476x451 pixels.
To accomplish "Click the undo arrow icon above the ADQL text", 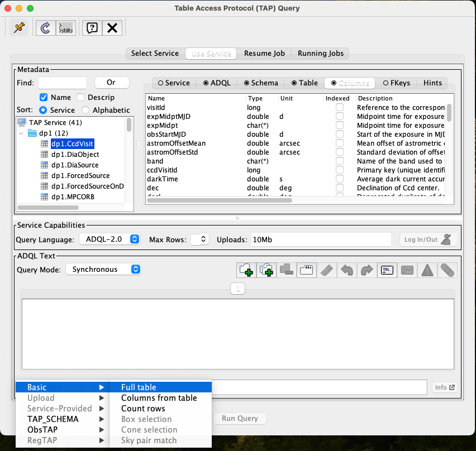I will tap(346, 270).
